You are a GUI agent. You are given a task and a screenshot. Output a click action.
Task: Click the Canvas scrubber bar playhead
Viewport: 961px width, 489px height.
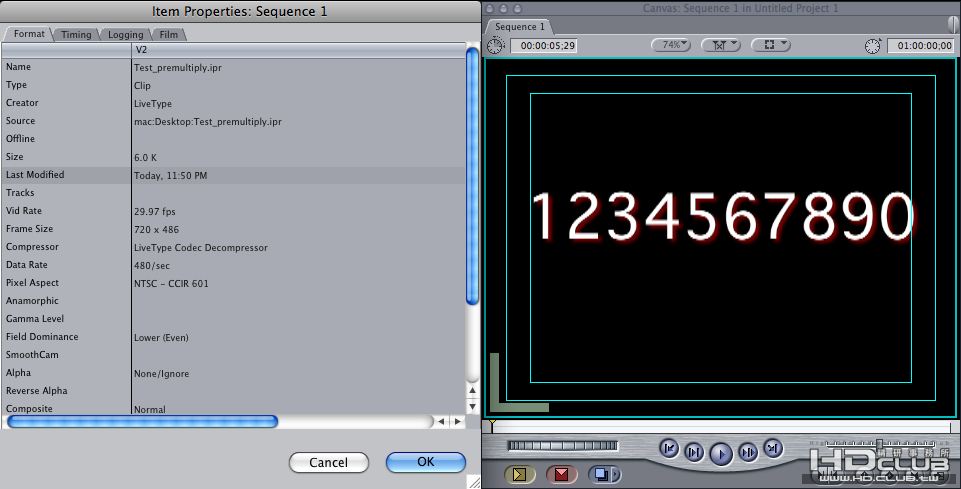tap(492, 424)
